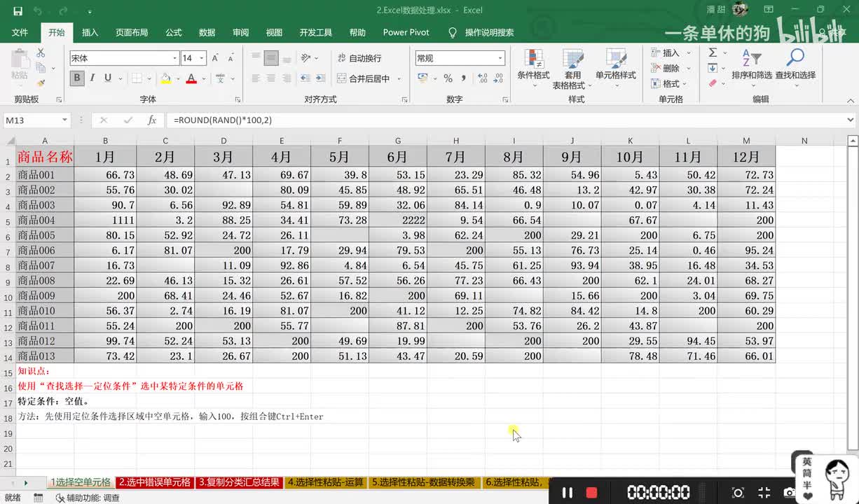The width and height of the screenshot is (859, 504).
Task: Click 单元格样式 cell styles button
Action: point(616,66)
